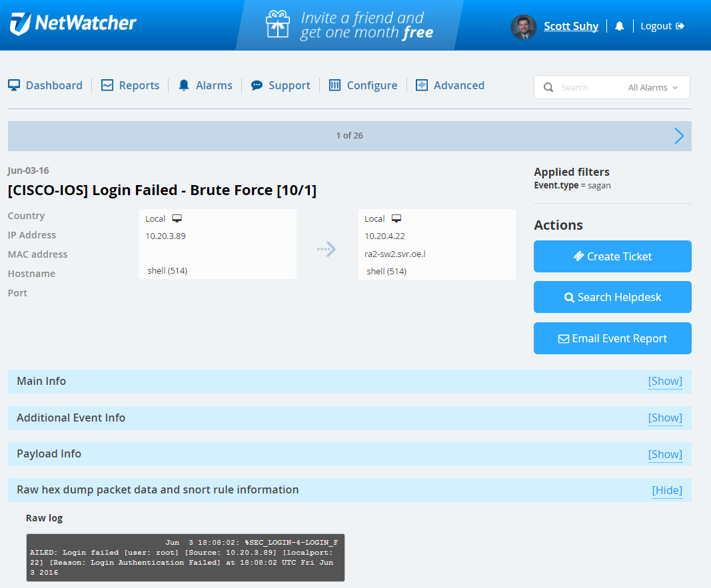Image resolution: width=711 pixels, height=588 pixels.
Task: Open the Scott Suhy account menu
Action: coord(570,25)
